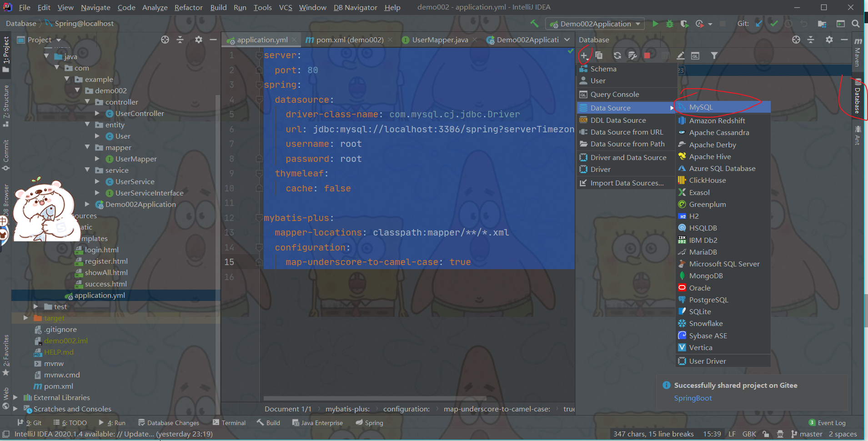
Task: Toggle the read-only lock icon in status bar
Action: pos(766,434)
